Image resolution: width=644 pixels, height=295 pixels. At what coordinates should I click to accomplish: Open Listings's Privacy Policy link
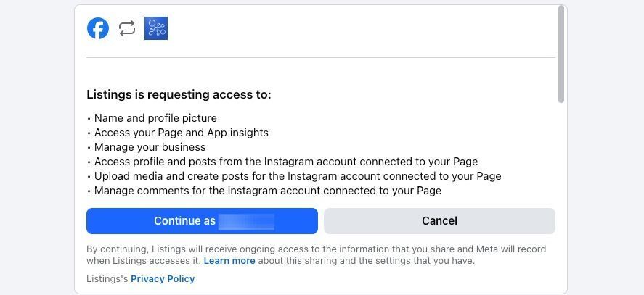[163, 278]
